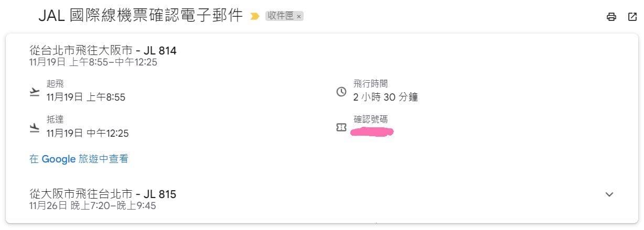Screen dimensions: 644x230
Task: Open 在 Google 旅遊中查看 link
Action: (x=79, y=159)
